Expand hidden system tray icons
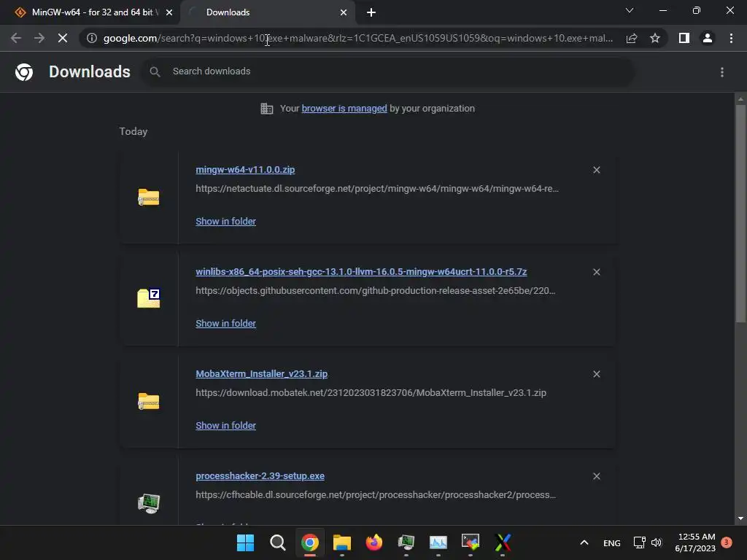The image size is (747, 560). point(584,542)
